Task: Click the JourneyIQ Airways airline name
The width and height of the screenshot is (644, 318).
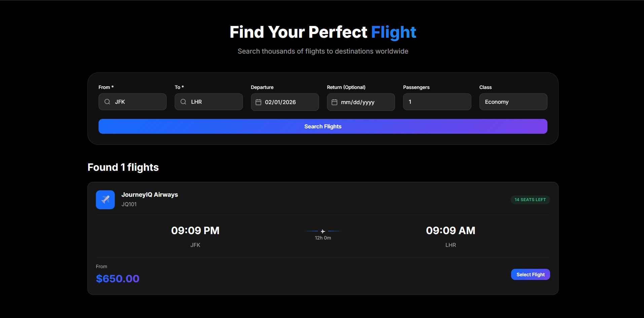Action: (150, 195)
